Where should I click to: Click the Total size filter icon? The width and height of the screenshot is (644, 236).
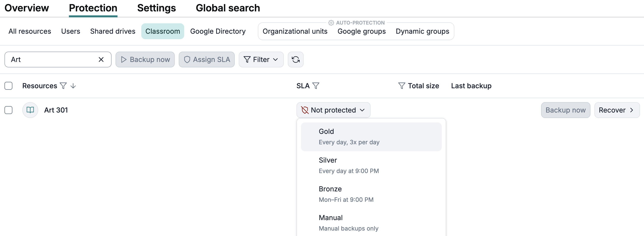(x=401, y=86)
